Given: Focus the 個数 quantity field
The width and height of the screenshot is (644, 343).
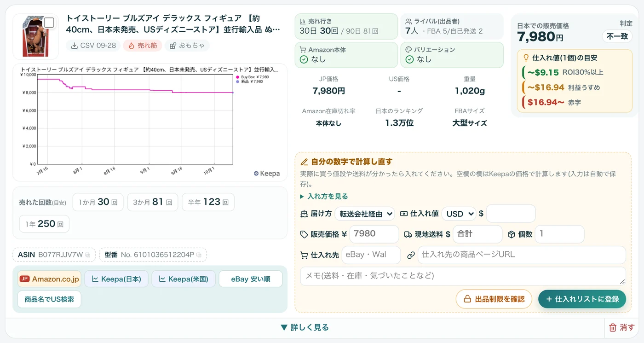Looking at the screenshot, I should point(559,234).
